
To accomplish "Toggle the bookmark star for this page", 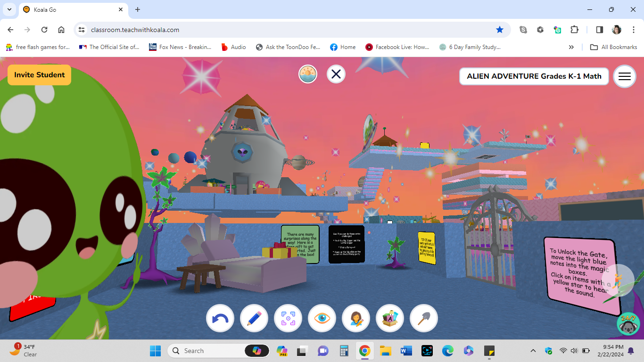I will 500,29.
